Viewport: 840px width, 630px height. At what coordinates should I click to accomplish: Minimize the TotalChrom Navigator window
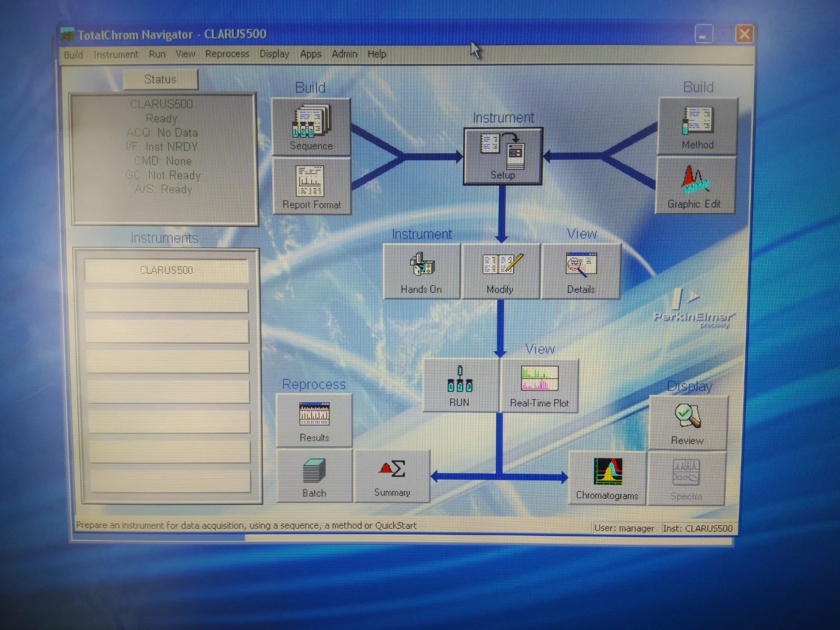point(703,35)
